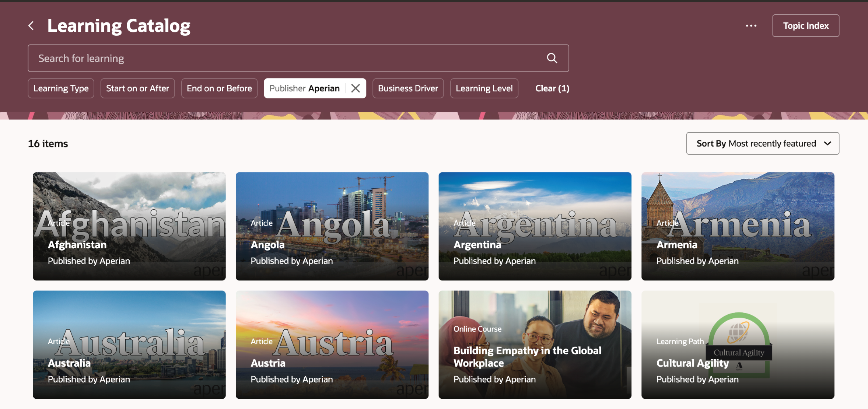
Task: Open the End on or Before filter
Action: [219, 88]
